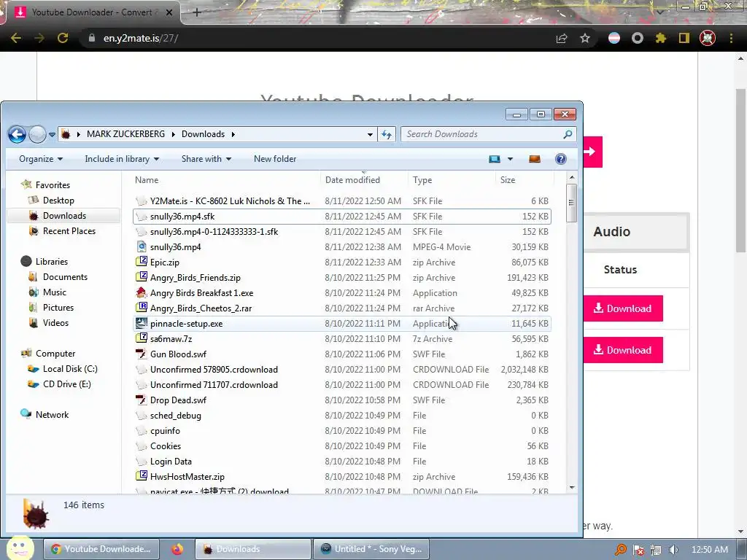Open the address bar history dropdown arrow

point(370,135)
